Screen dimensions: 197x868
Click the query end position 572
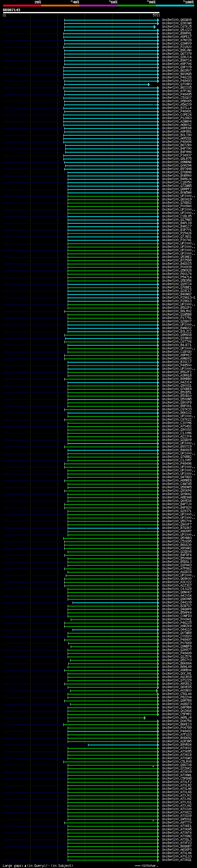(155, 15)
